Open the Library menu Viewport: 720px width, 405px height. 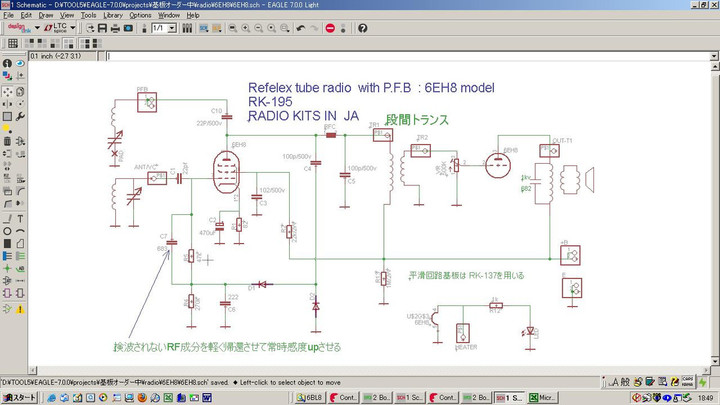coord(113,16)
